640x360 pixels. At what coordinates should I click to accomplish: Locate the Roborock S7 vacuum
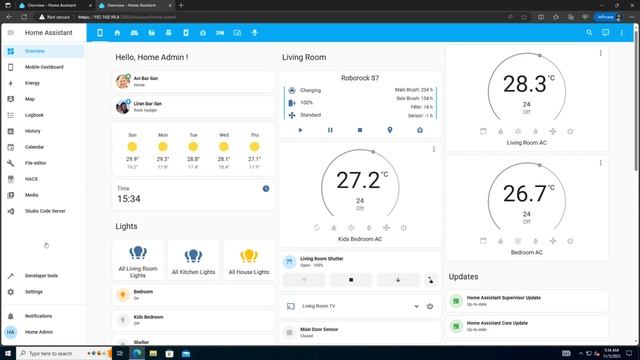point(390,130)
